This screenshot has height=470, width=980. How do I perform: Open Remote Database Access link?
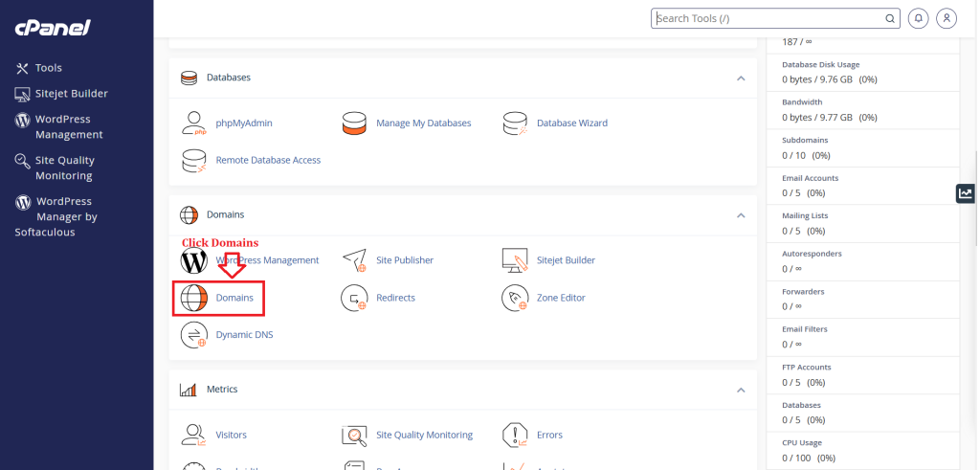click(268, 160)
